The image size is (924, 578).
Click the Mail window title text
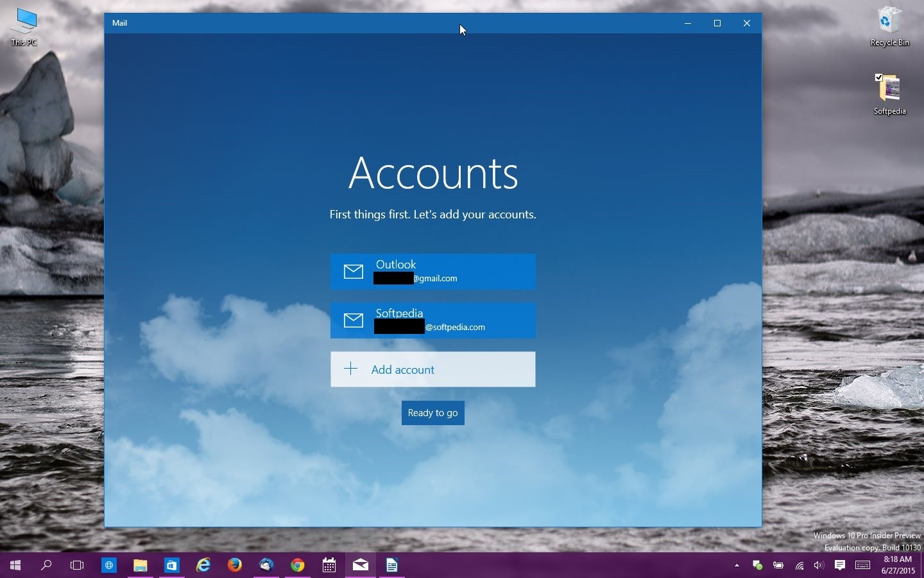click(x=119, y=23)
